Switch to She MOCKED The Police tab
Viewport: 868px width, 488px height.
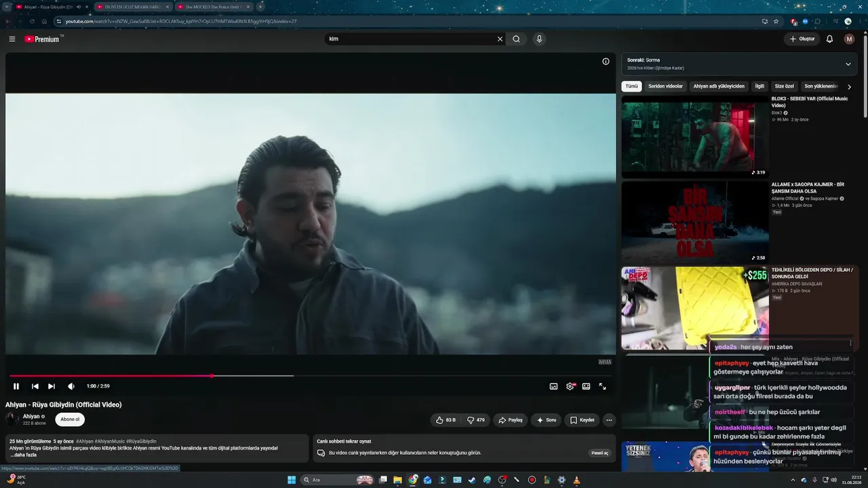213,7
